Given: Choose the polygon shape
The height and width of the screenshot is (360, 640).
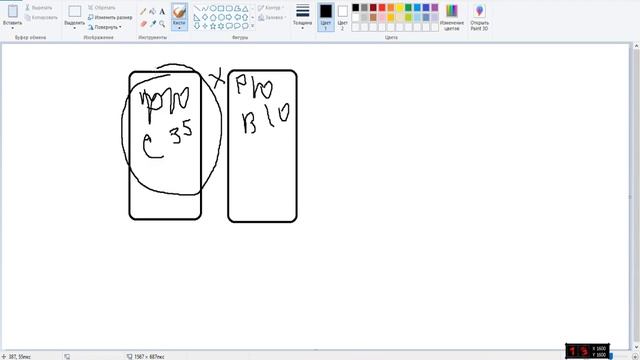Looking at the screenshot, I should coord(237,8).
